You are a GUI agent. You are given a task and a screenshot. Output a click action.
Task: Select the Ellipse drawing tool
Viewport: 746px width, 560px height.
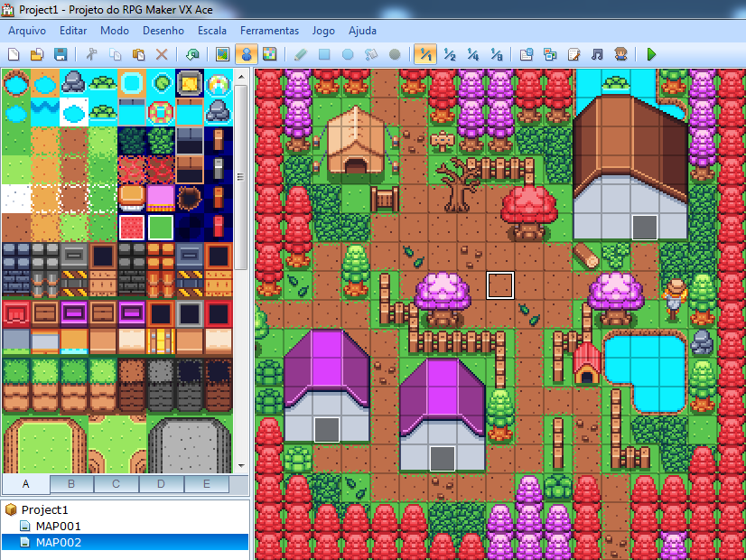(348, 54)
